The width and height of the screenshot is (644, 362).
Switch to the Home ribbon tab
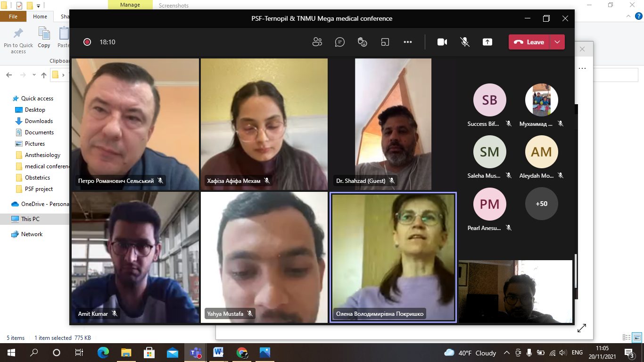(40, 16)
